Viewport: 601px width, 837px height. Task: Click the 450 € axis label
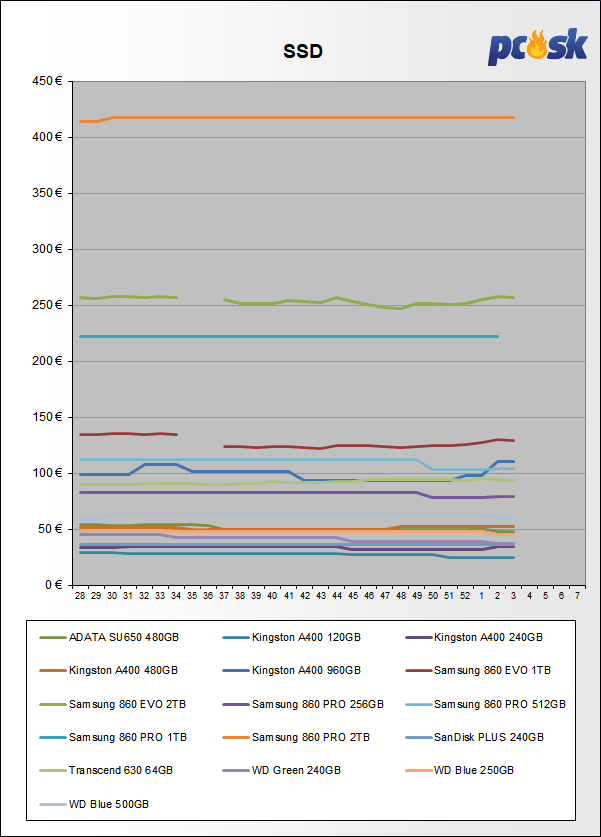point(47,81)
